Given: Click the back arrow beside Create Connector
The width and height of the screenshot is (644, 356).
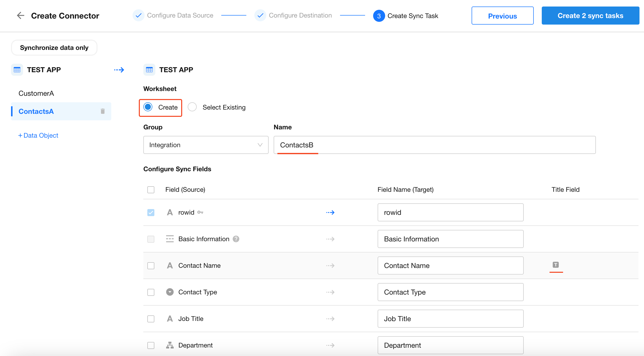Looking at the screenshot, I should pos(21,16).
